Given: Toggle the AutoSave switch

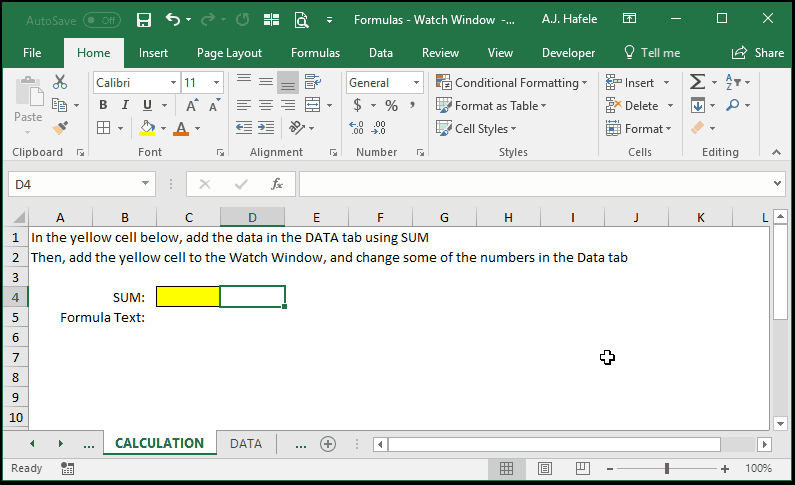Looking at the screenshot, I should (x=101, y=20).
